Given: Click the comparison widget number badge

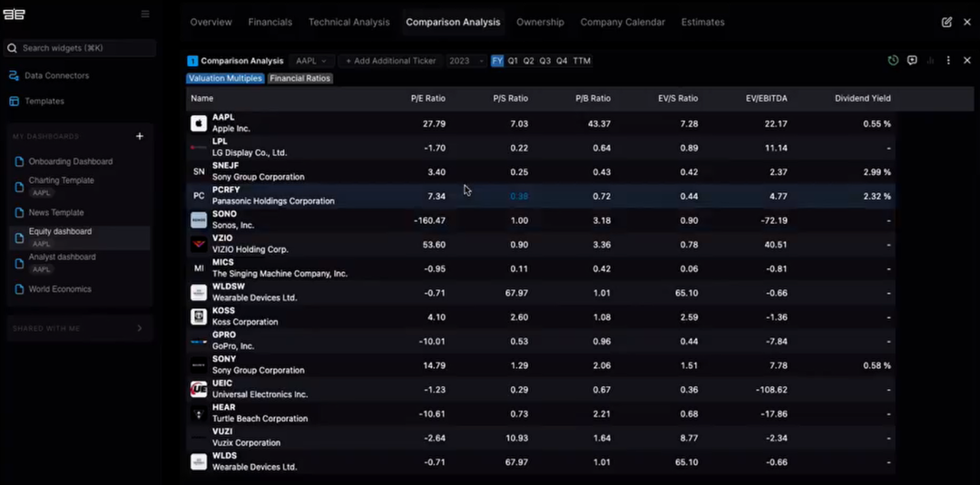Looking at the screenshot, I should point(192,61).
